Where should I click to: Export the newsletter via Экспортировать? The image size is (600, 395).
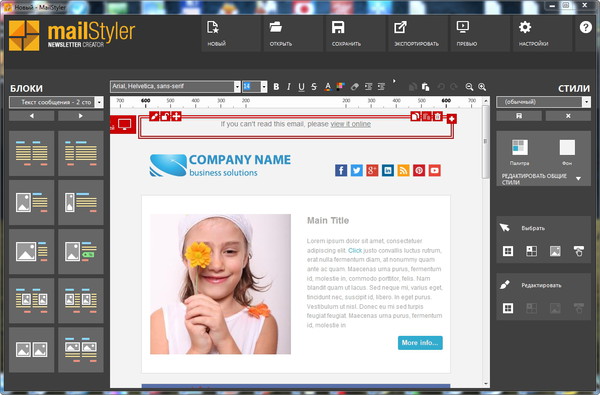tap(418, 34)
